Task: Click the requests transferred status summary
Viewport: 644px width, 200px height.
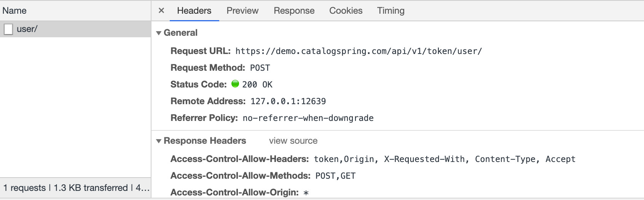Action: coord(76,188)
